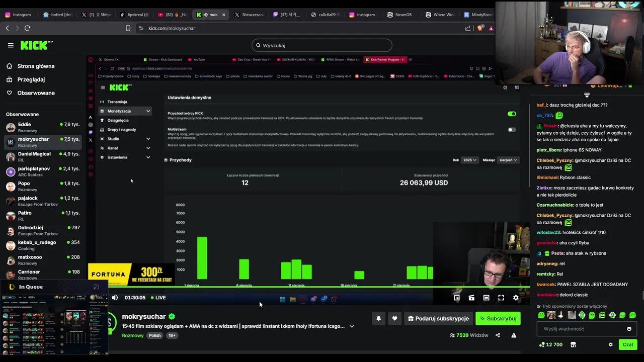Switch to theater mode in player
Screen dimensions: 644x362
486,298
